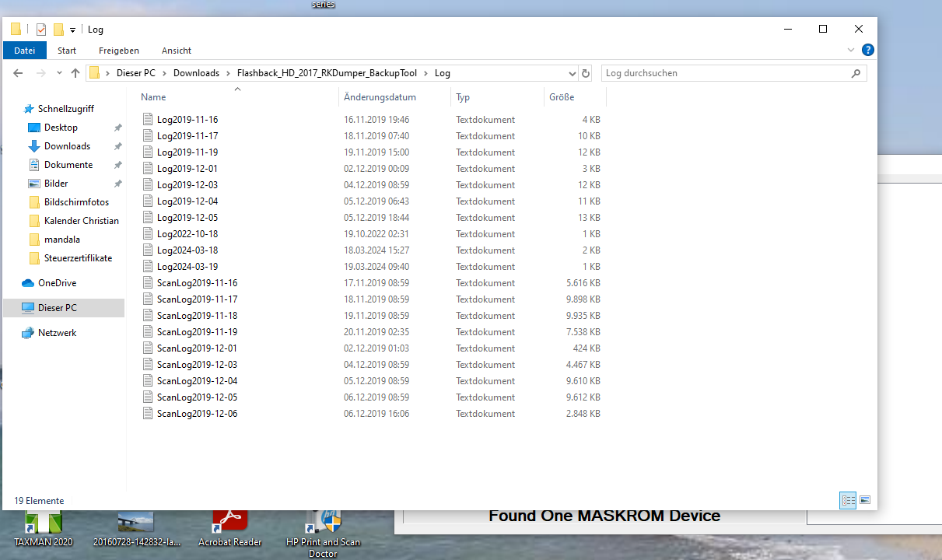942x560 pixels.
Task: Open Acrobat Reader desktop shortcut
Action: click(x=229, y=529)
